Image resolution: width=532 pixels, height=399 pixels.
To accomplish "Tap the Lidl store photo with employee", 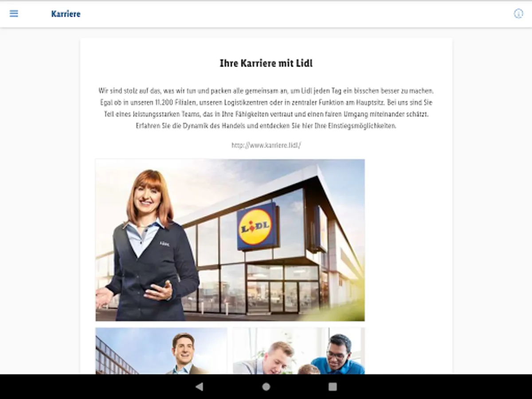I will (230, 240).
